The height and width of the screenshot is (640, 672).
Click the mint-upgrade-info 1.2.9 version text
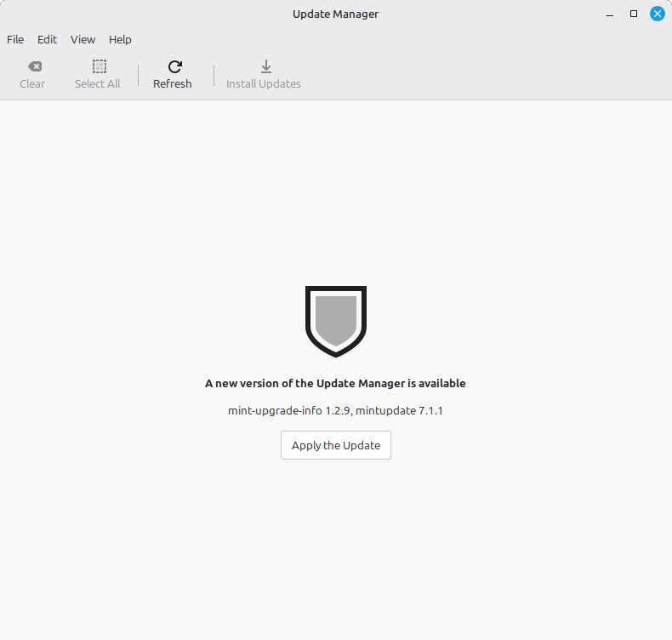289,411
